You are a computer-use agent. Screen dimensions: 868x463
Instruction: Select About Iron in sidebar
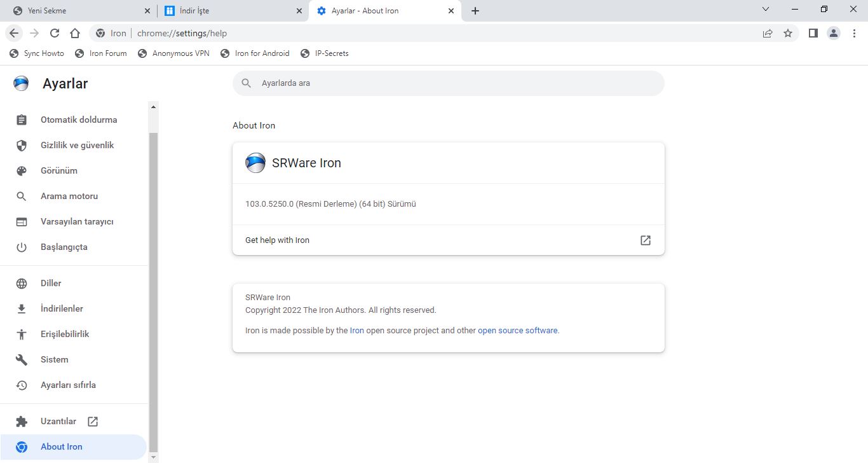click(73, 446)
